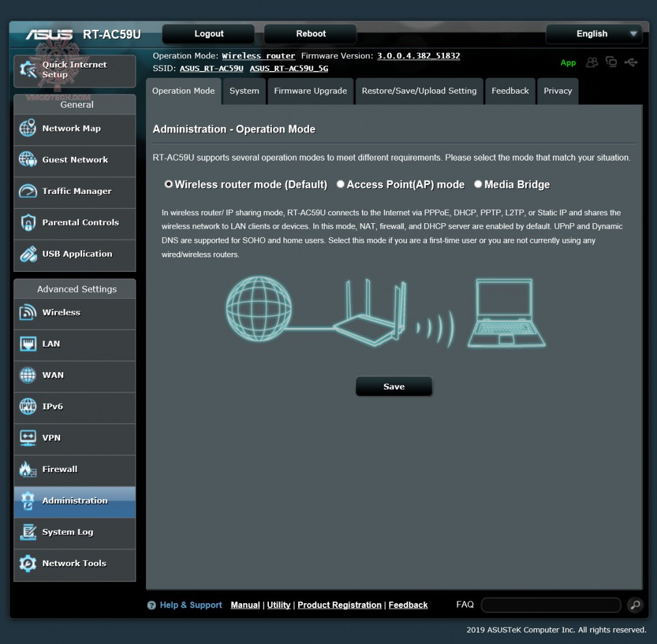Click the Firewall flame icon
The height and width of the screenshot is (644, 657).
pos(27,469)
